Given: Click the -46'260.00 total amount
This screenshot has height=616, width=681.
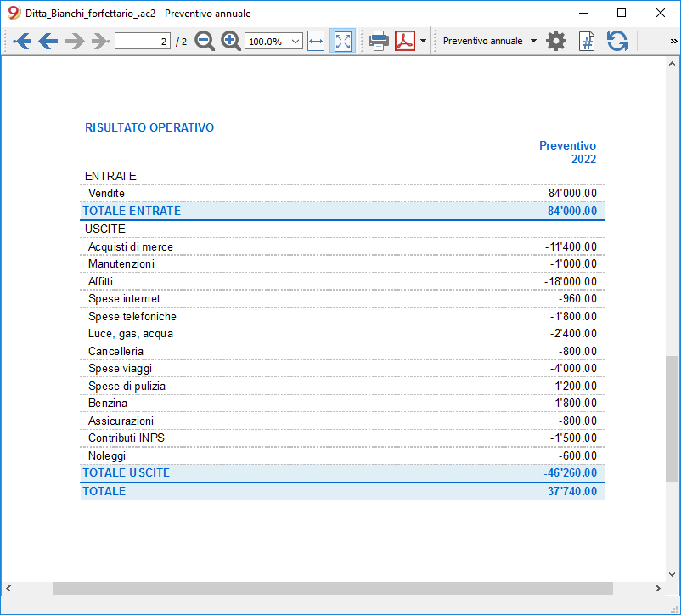Looking at the screenshot, I should pos(571,473).
